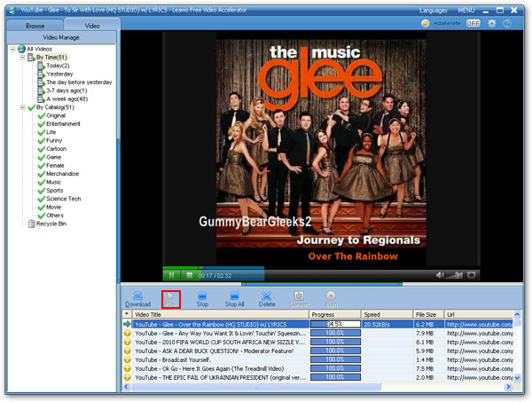Open the Languages menu
The width and height of the screenshot is (532, 402).
pos(434,11)
